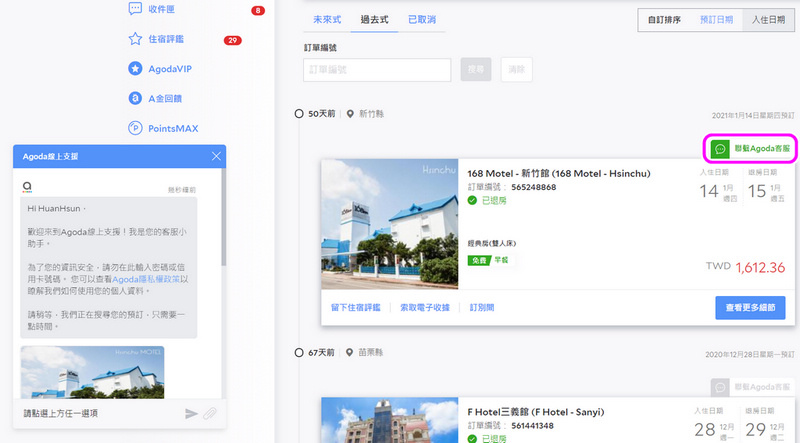Click room type 經典房(雙人床)

coord(492,243)
